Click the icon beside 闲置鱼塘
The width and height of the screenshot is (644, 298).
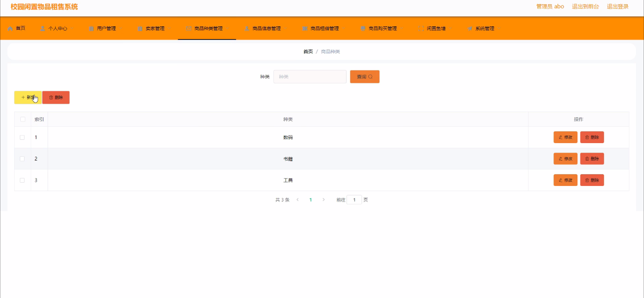(421, 29)
